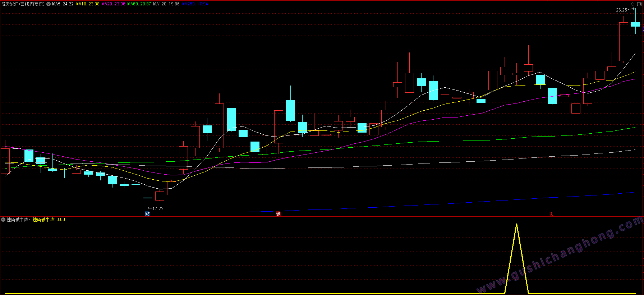Click the yellow 独角破牛阵: 0.00 value
The width and height of the screenshot is (644, 295).
click(49, 220)
